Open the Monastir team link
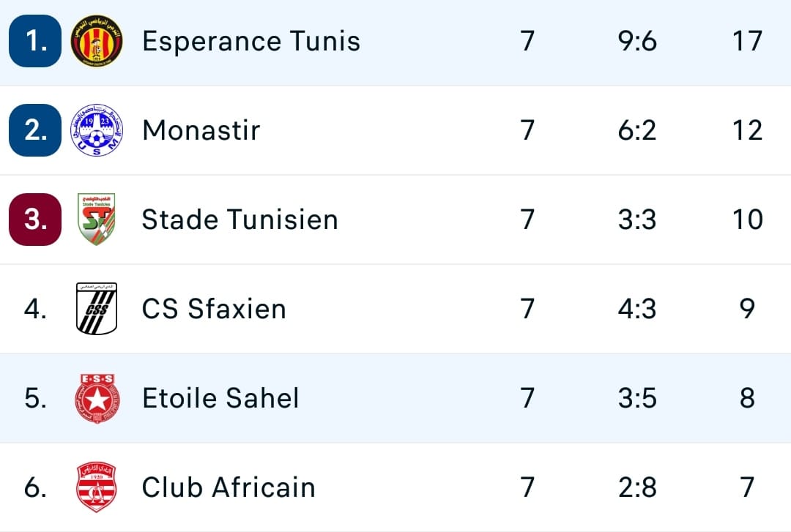Screen dimensions: 791x532 201,130
